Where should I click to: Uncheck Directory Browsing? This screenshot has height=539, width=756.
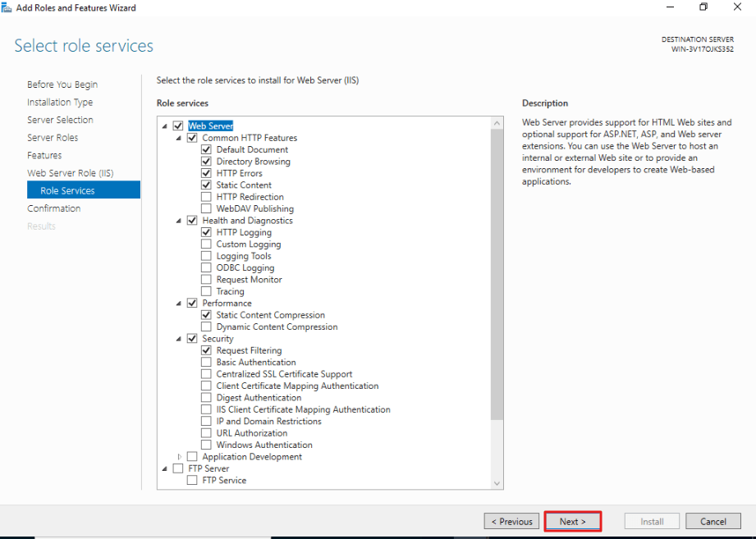point(206,162)
